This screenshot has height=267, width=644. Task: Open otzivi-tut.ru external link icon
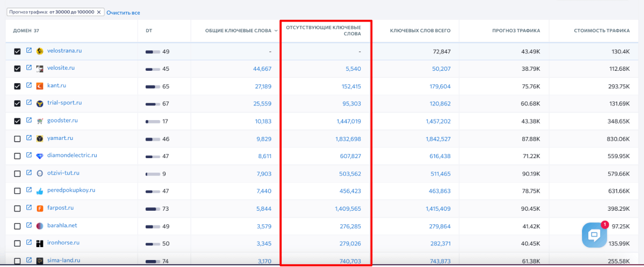pyautogui.click(x=29, y=173)
